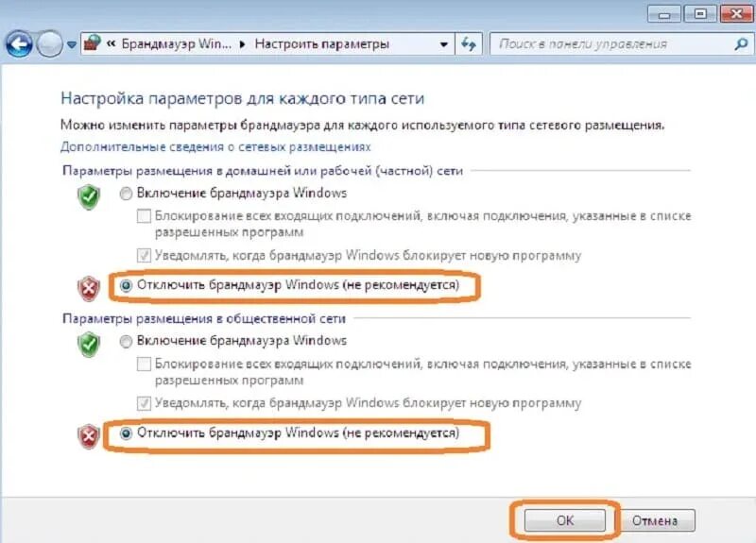756x543 pixels.
Task: Click green shield icon in private section
Action: [x=89, y=197]
